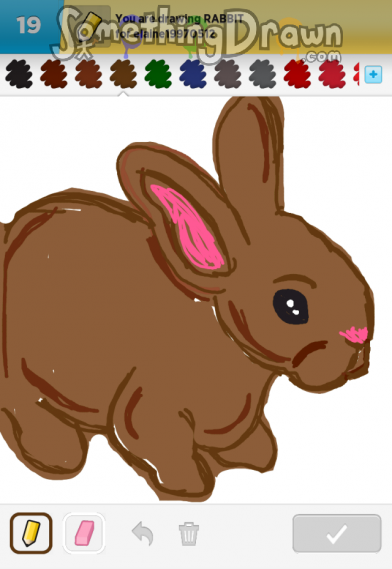Switch to the pink eraser tool
The height and width of the screenshot is (569, 392).
tap(84, 533)
